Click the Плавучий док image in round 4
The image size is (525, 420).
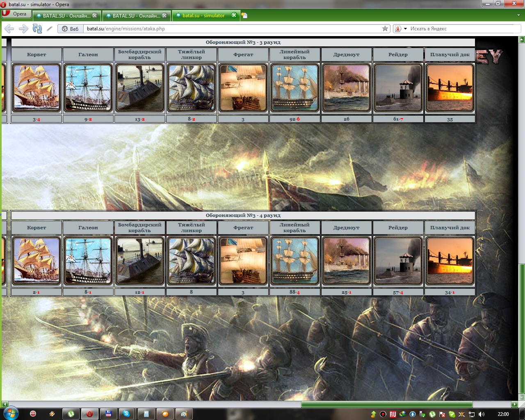pyautogui.click(x=450, y=261)
